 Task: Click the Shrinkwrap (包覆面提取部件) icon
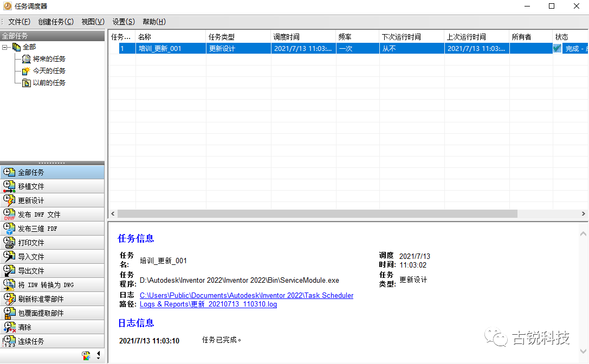click(9, 313)
